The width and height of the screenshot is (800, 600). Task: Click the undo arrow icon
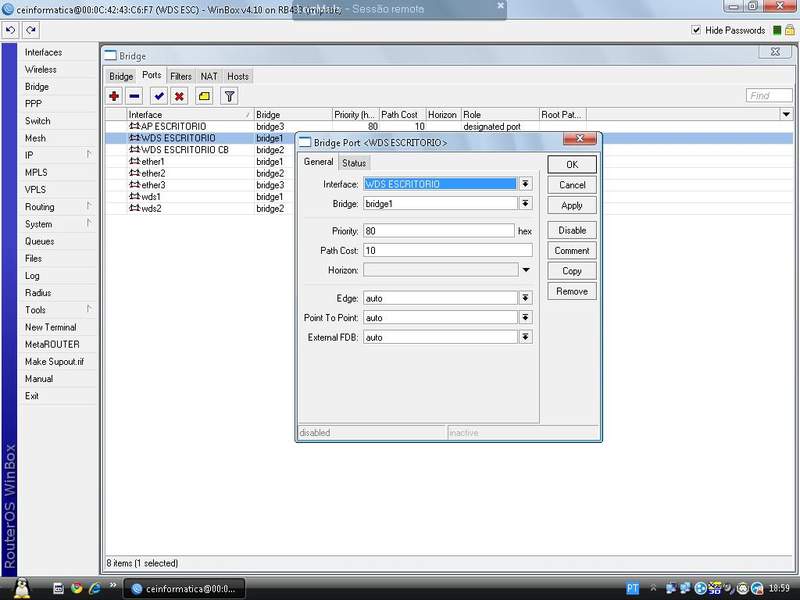point(10,30)
